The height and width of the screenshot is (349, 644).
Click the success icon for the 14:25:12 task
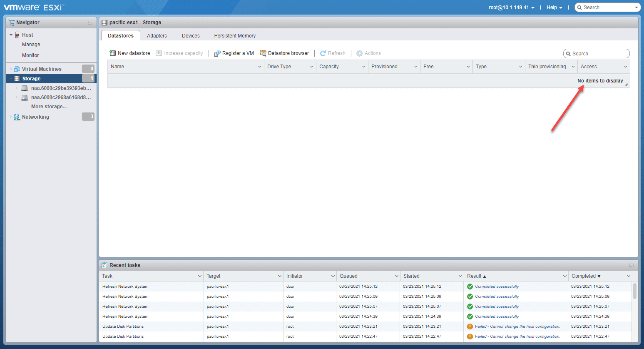470,287
